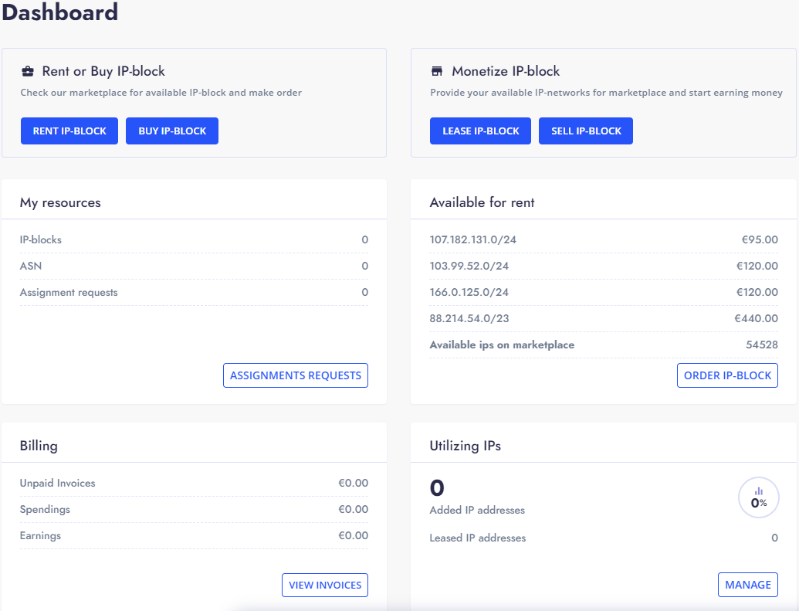Select the 166.0.125.0/24 rental listing
This screenshot has height=611, width=799.
(x=469, y=292)
